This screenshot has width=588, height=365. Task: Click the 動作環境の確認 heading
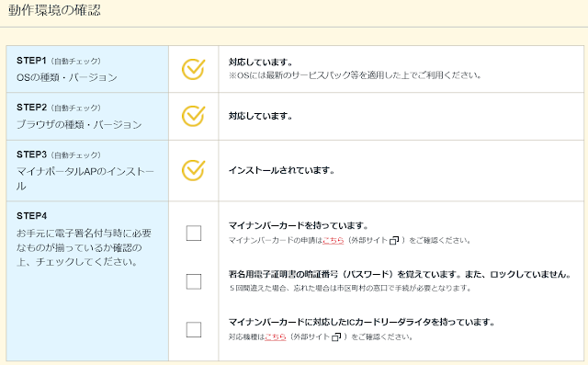pos(54,10)
